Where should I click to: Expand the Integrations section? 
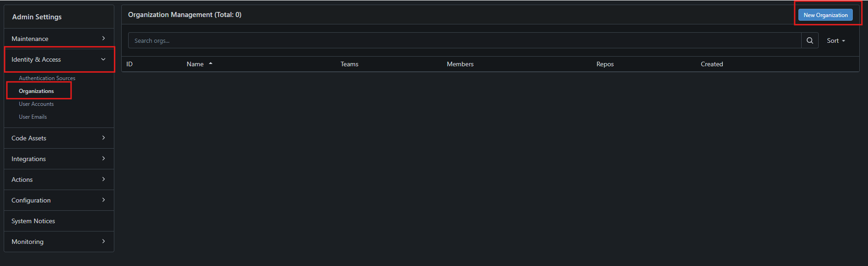coord(59,159)
